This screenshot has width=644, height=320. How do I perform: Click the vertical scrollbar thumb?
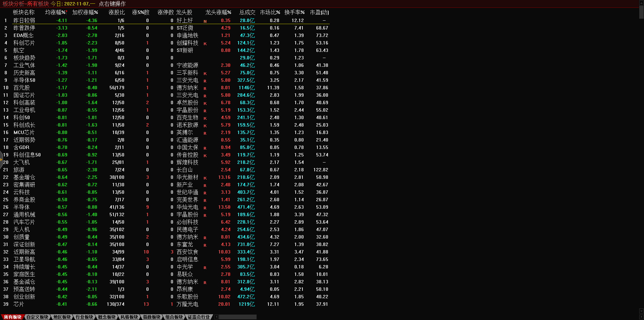[641, 12]
